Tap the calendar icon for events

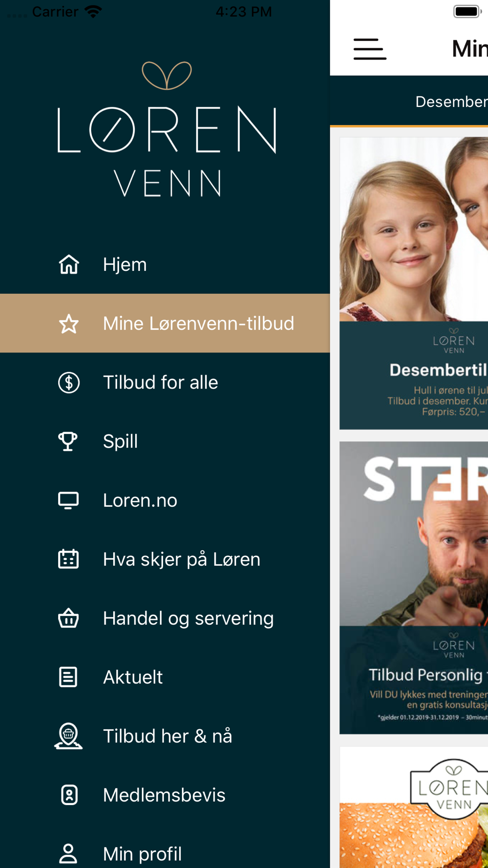coord(68,559)
